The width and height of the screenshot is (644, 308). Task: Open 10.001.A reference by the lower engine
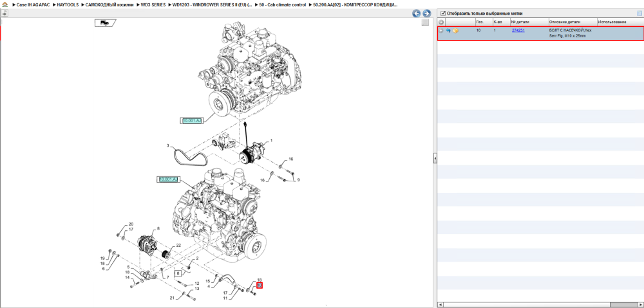point(168,179)
